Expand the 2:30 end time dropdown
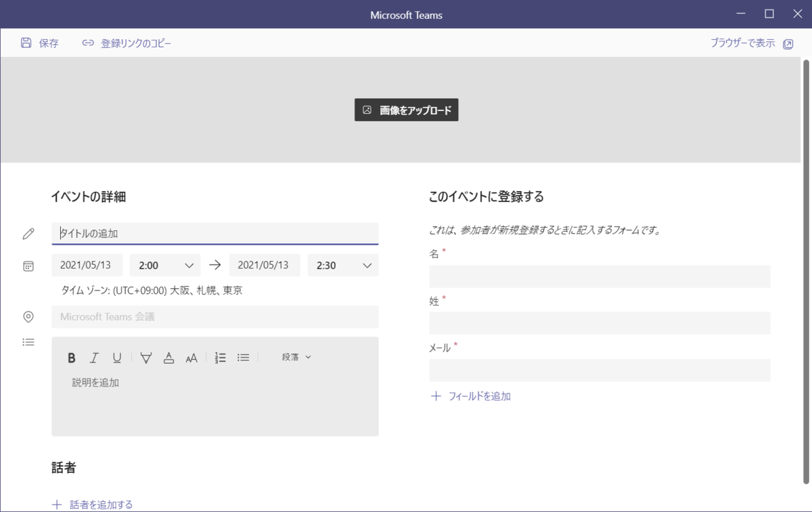Screen dimensions: 812x512 point(343,265)
